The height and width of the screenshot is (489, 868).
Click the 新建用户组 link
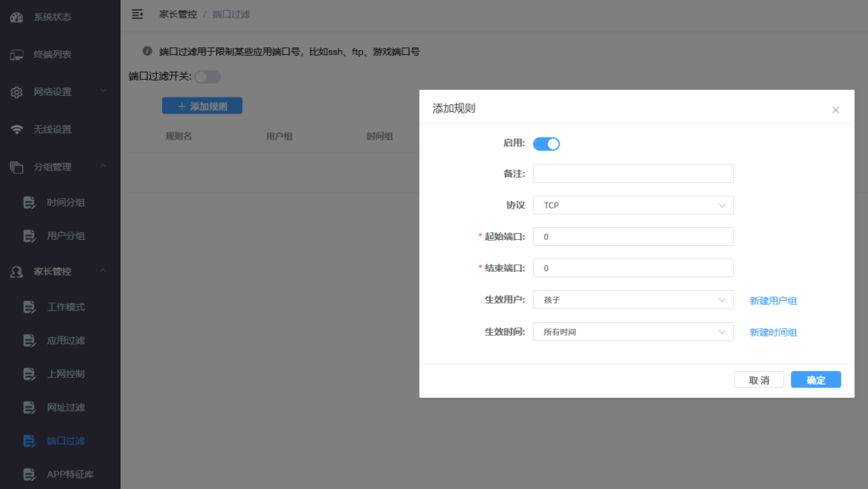pos(773,301)
